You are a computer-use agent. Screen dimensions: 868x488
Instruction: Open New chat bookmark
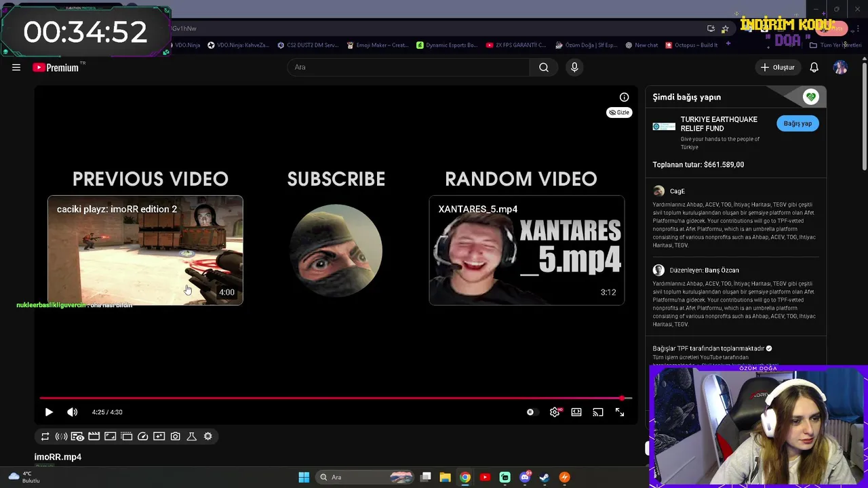click(x=642, y=45)
